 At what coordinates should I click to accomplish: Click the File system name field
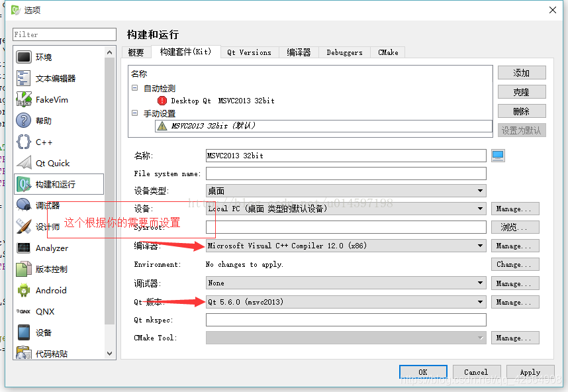[x=346, y=173]
